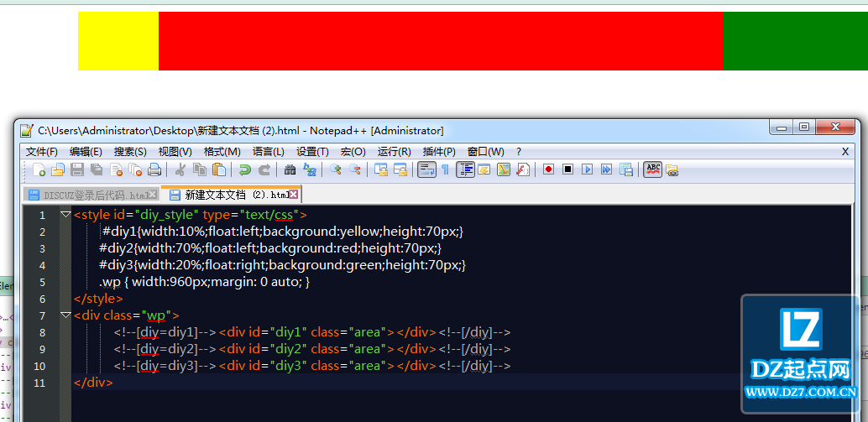Open the 编辑(E) menu
This screenshot has height=422, width=868.
(x=86, y=152)
